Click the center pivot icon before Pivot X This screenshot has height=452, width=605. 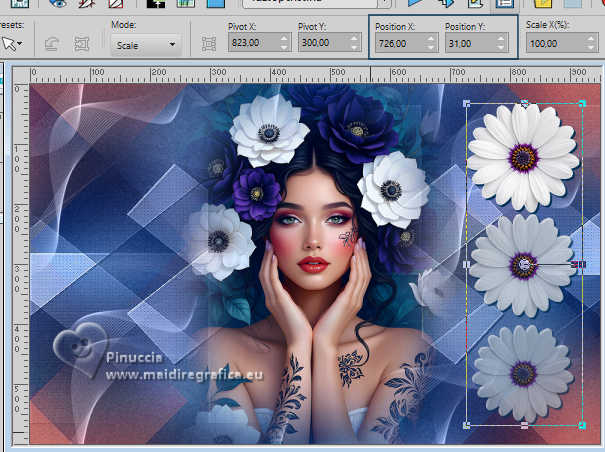click(209, 44)
